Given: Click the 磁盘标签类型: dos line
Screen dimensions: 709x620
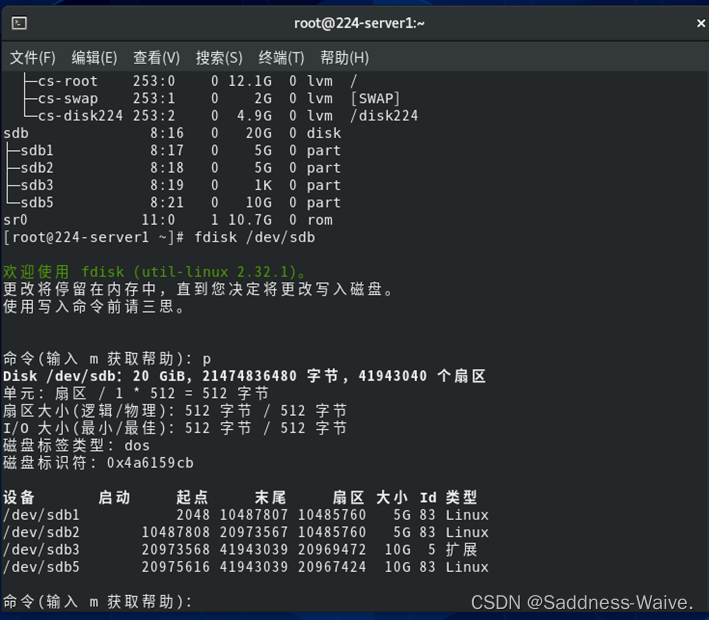Looking at the screenshot, I should point(76,445).
